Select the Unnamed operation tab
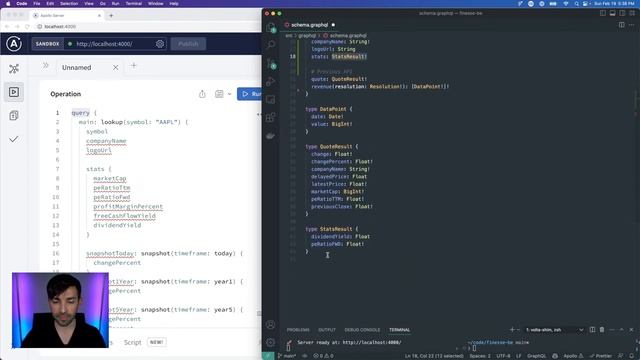This screenshot has width=640, height=360. click(77, 68)
